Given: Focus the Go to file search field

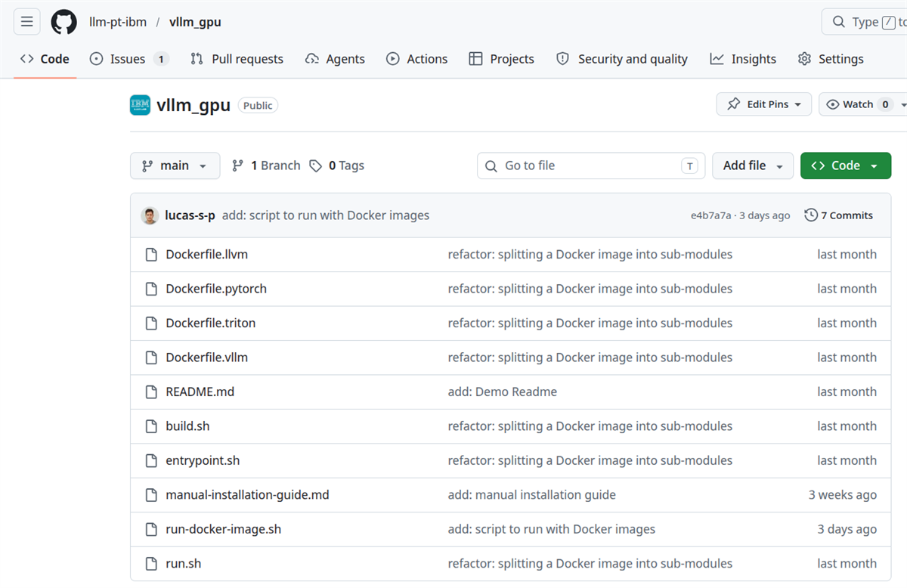Looking at the screenshot, I should tap(591, 166).
